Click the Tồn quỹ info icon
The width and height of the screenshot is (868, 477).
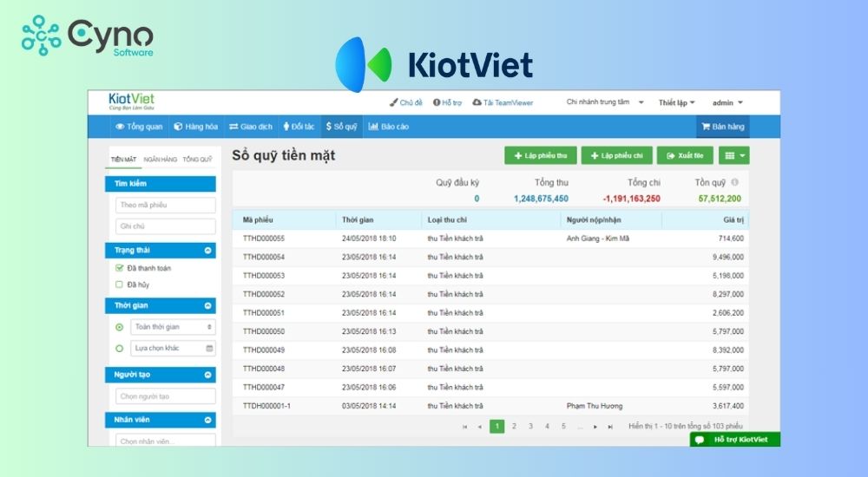tap(734, 182)
